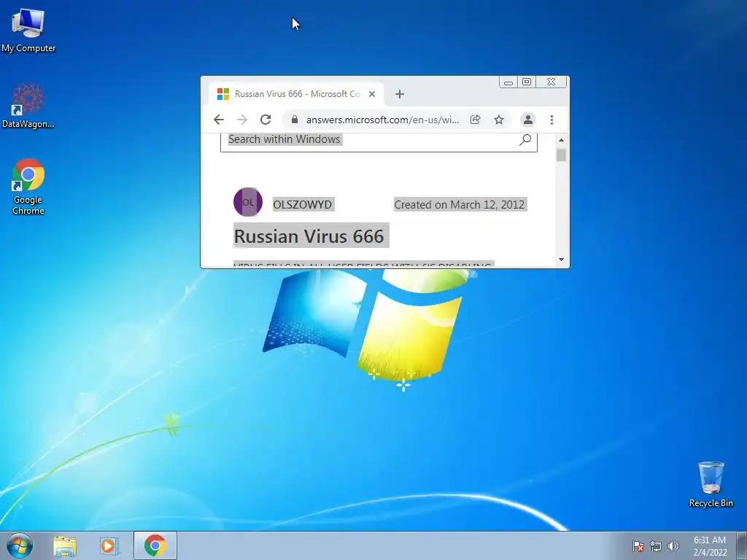Click the Russian Virus 666 heading
The width and height of the screenshot is (747, 560).
point(309,236)
